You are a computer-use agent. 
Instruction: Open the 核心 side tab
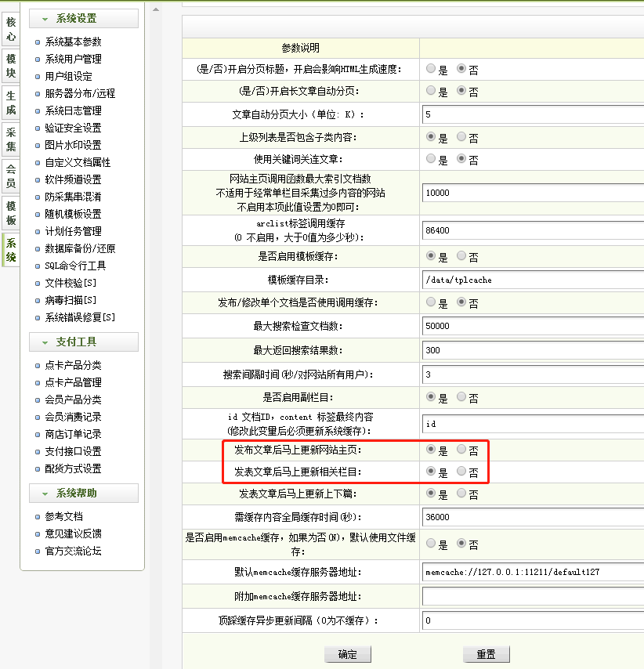[11, 29]
